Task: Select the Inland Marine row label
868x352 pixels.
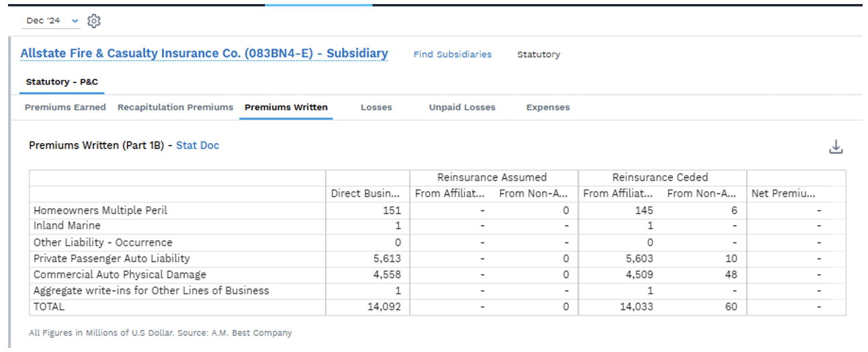Action: point(67,226)
